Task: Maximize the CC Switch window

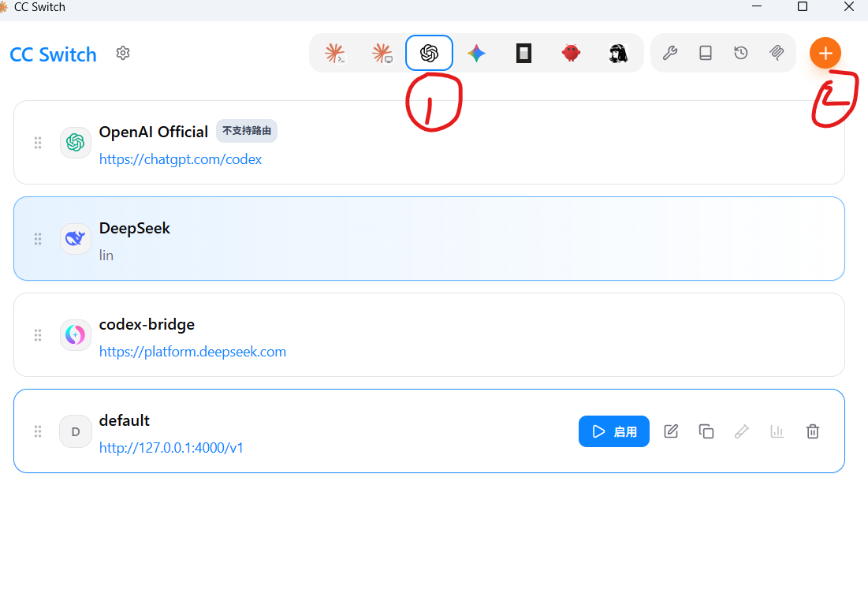Action: coord(802,6)
